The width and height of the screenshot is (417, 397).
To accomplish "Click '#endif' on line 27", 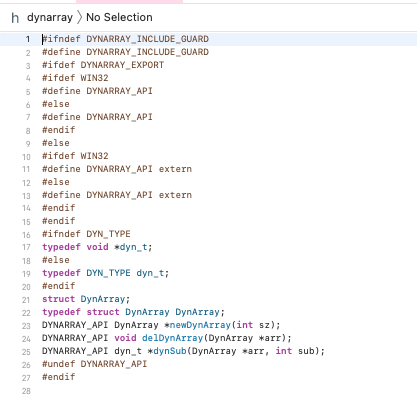I will (x=59, y=377).
